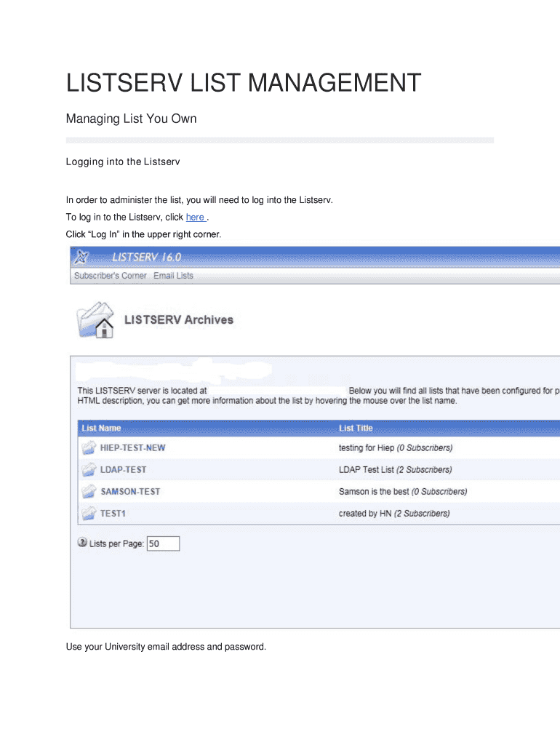560x745 pixels.
Task: Click the LISTSERV LIST MANAGEMENT document title
Action: click(244, 83)
